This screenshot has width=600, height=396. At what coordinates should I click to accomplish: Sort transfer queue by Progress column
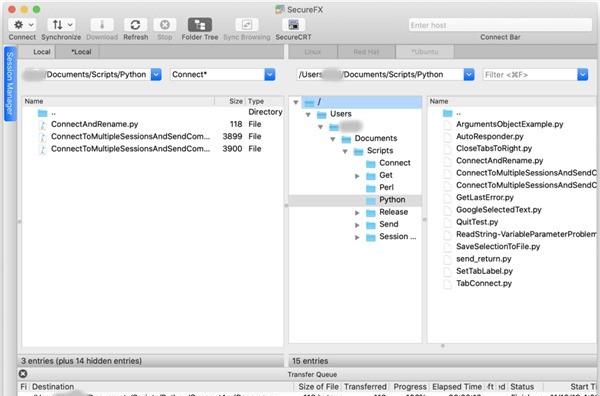pos(410,387)
